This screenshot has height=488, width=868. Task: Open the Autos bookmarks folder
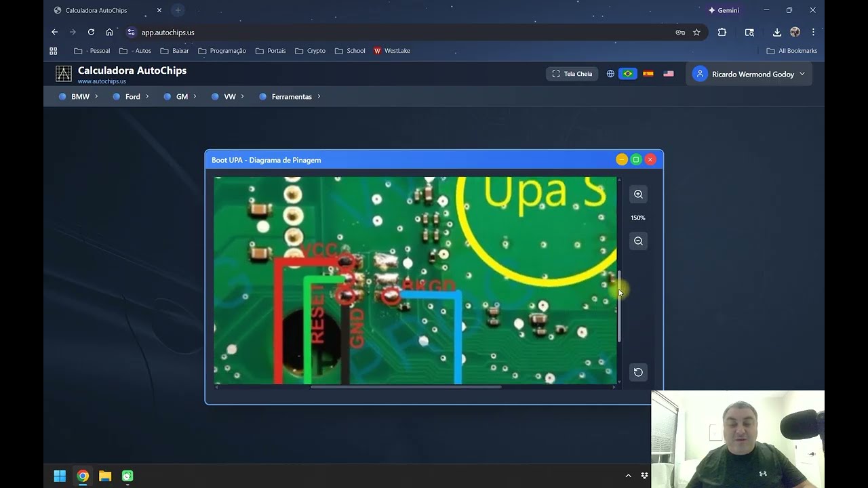135,51
